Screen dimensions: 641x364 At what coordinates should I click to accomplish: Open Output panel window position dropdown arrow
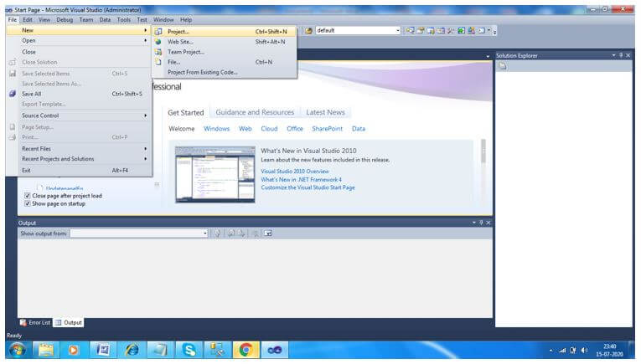pos(474,223)
